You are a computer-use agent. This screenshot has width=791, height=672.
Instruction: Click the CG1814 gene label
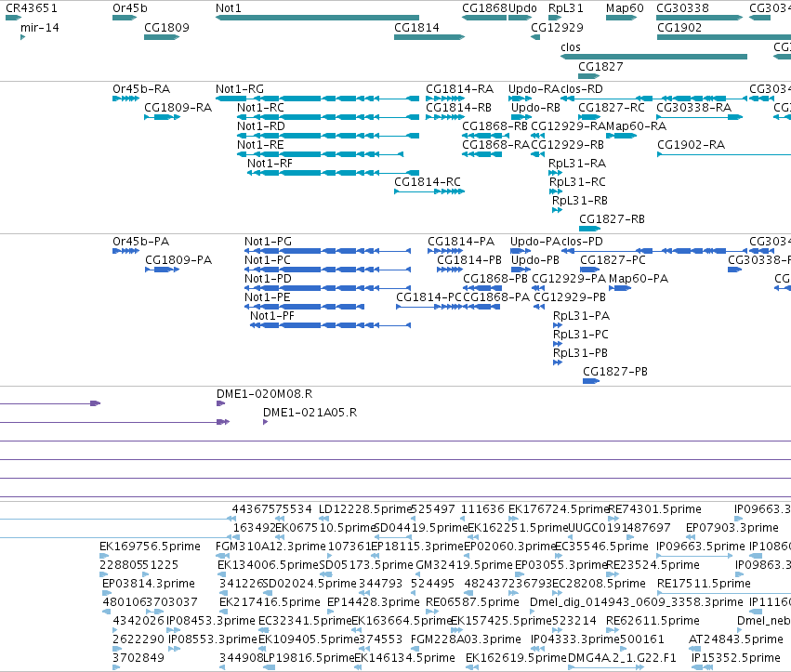[416, 27]
